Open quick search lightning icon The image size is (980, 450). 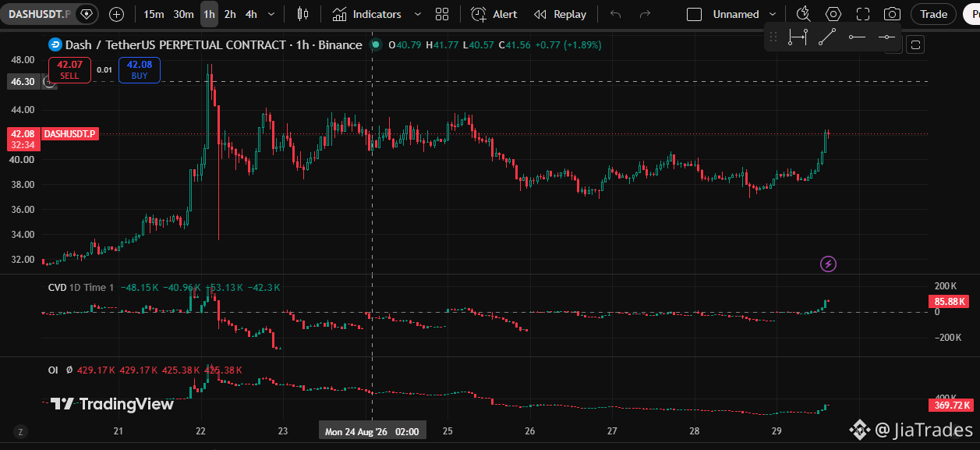(x=803, y=13)
